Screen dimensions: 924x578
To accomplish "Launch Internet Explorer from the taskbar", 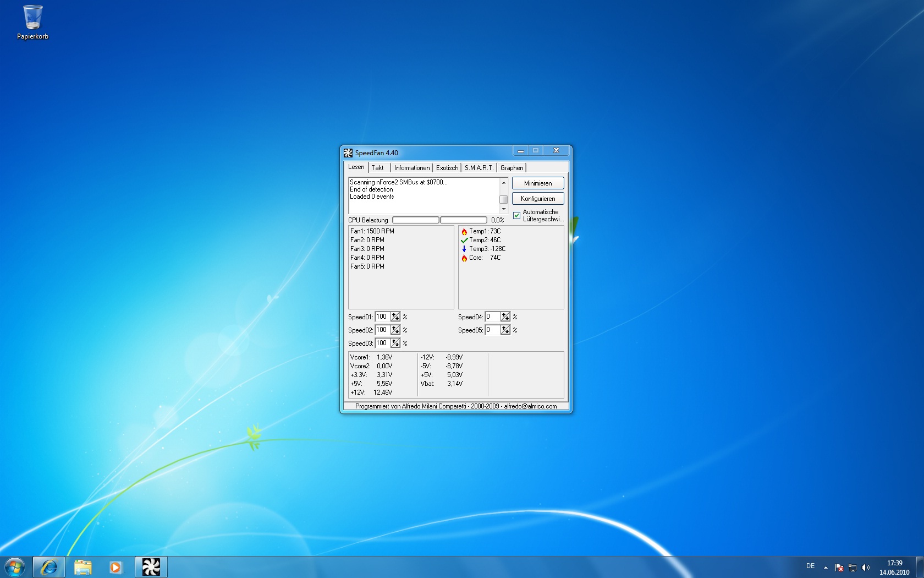I will coord(49,567).
